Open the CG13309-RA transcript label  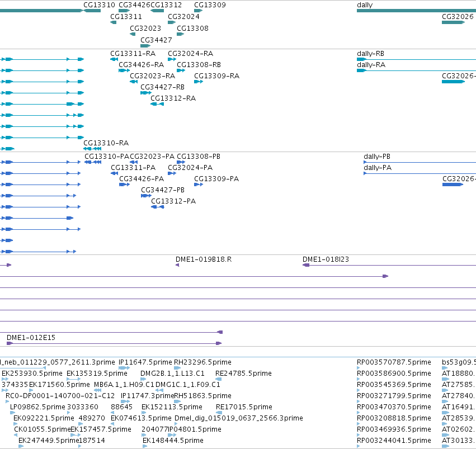pos(217,76)
